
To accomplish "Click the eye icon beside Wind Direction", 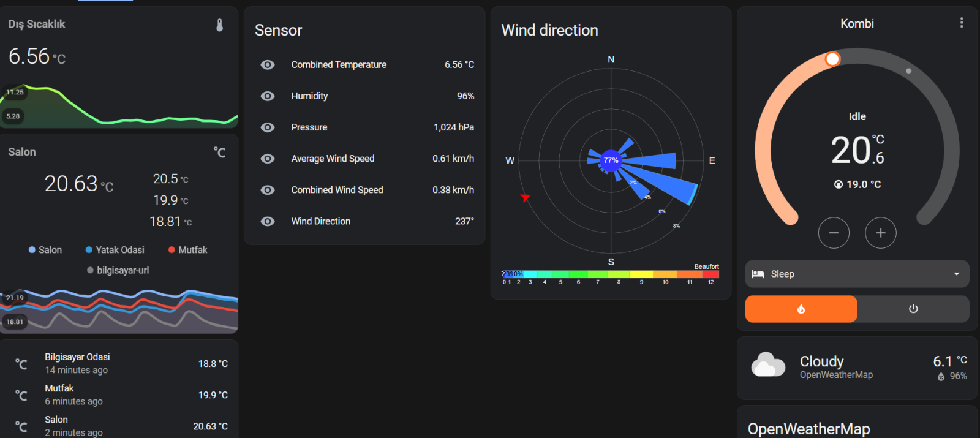I will pyautogui.click(x=268, y=221).
